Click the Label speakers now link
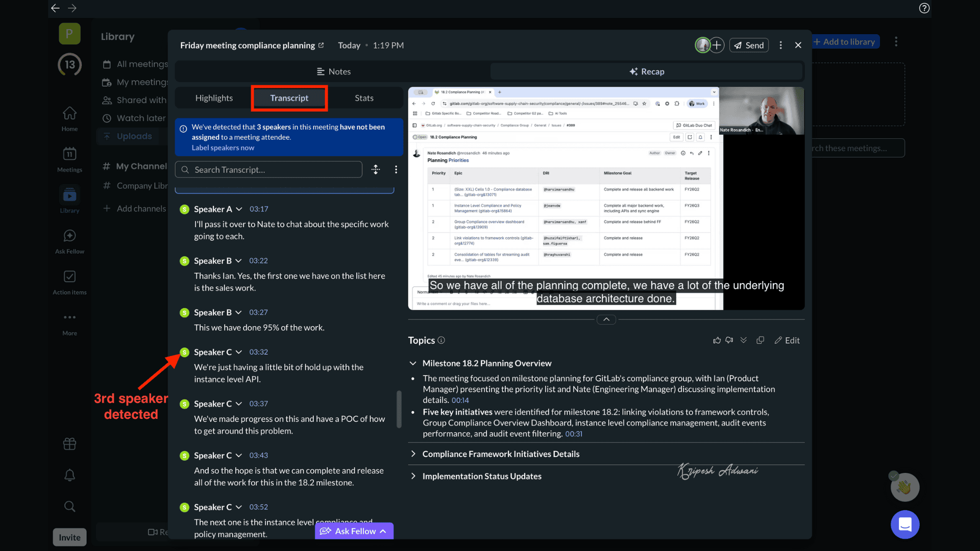The height and width of the screenshot is (551, 980). pyautogui.click(x=223, y=148)
